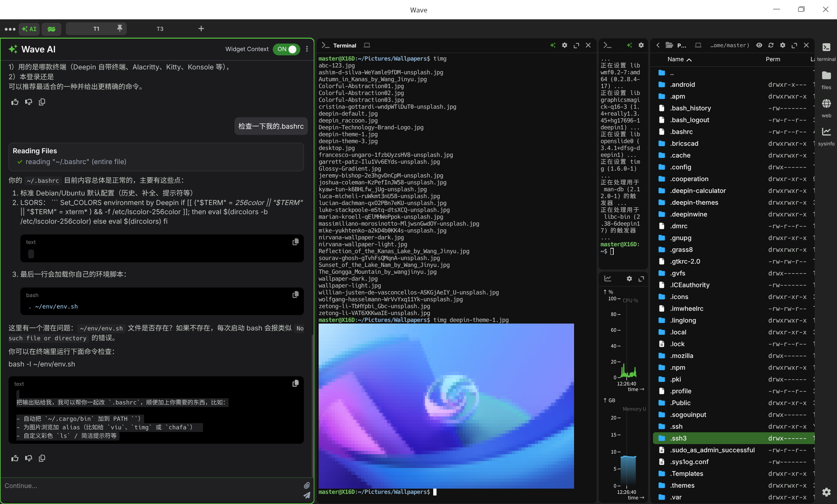Open settings gear of the small terminal block
The height and width of the screenshot is (504, 837).
[641, 45]
